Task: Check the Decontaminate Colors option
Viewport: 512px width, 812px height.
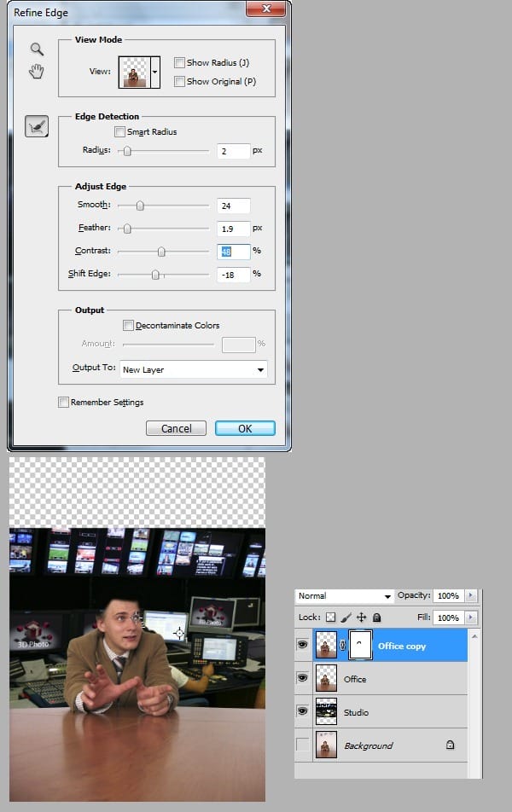Action: point(128,325)
